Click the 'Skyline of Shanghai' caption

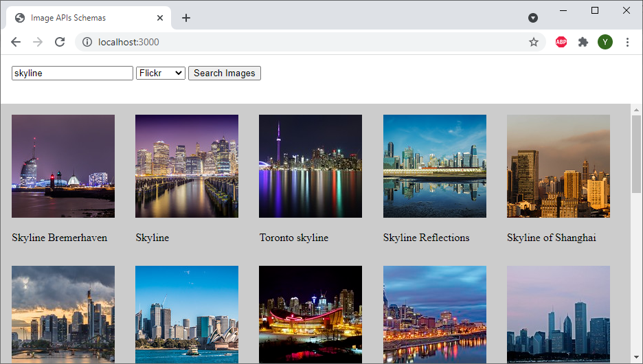pyautogui.click(x=551, y=238)
